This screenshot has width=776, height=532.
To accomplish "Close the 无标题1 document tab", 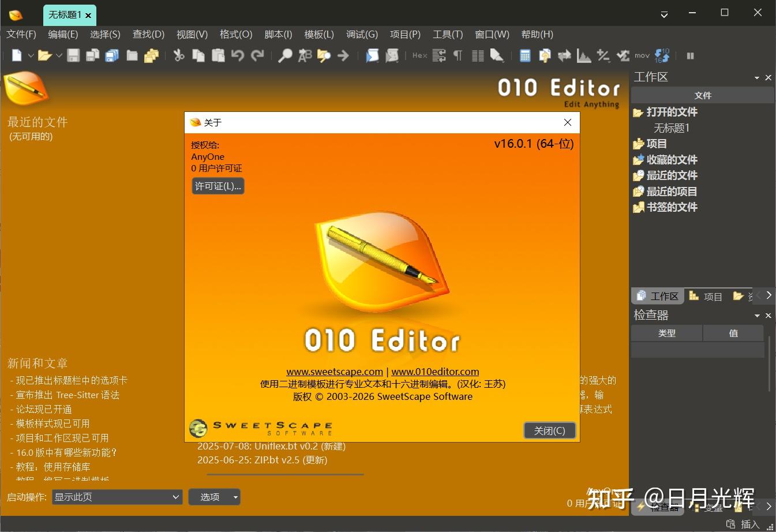I will [88, 16].
